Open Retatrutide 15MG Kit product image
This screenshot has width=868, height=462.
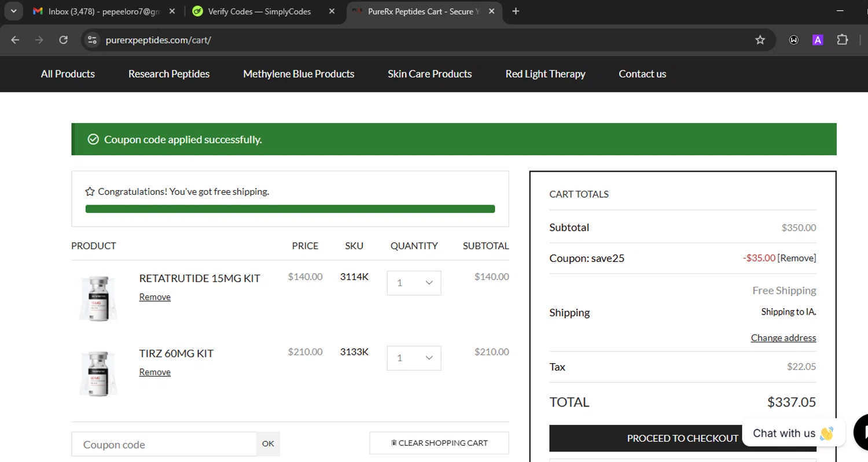click(x=98, y=298)
